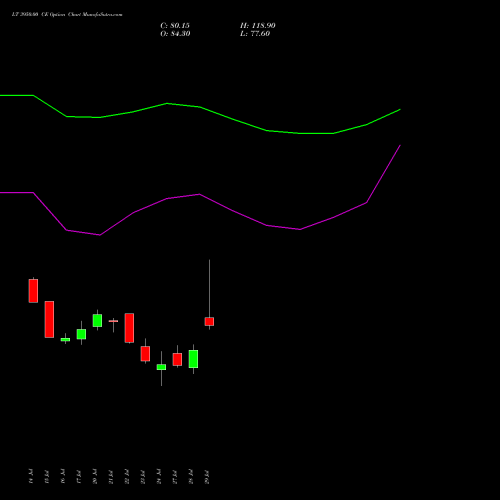This screenshot has height=500, width=500.
Task: Click the opening price O: 84.30
Action: pos(175,34)
